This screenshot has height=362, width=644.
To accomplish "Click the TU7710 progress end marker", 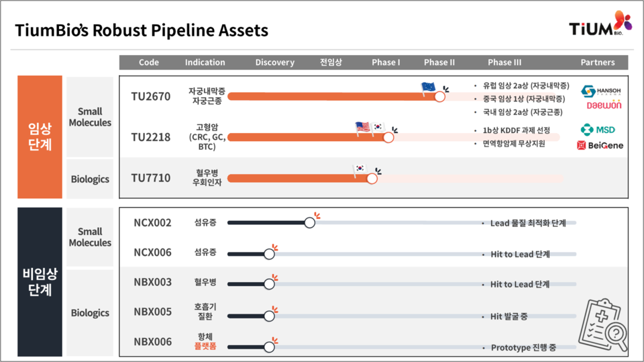I will click(x=372, y=179).
